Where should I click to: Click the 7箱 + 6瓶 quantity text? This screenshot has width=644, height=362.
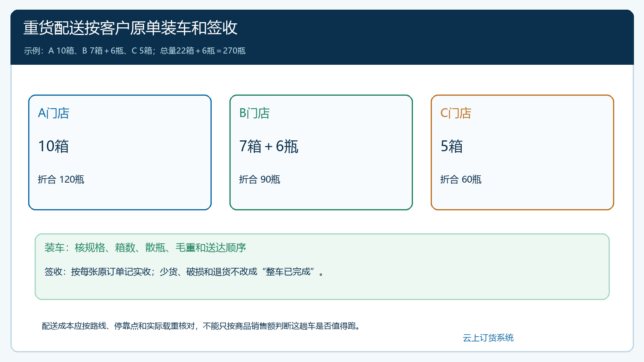[268, 146]
